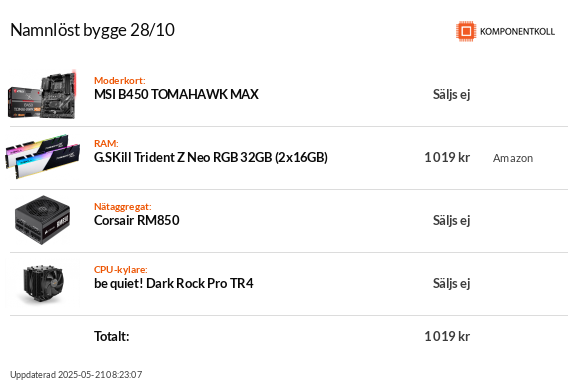The height and width of the screenshot is (388, 577).
Task: Open the Amazon store link for RAM
Action: [x=513, y=158]
